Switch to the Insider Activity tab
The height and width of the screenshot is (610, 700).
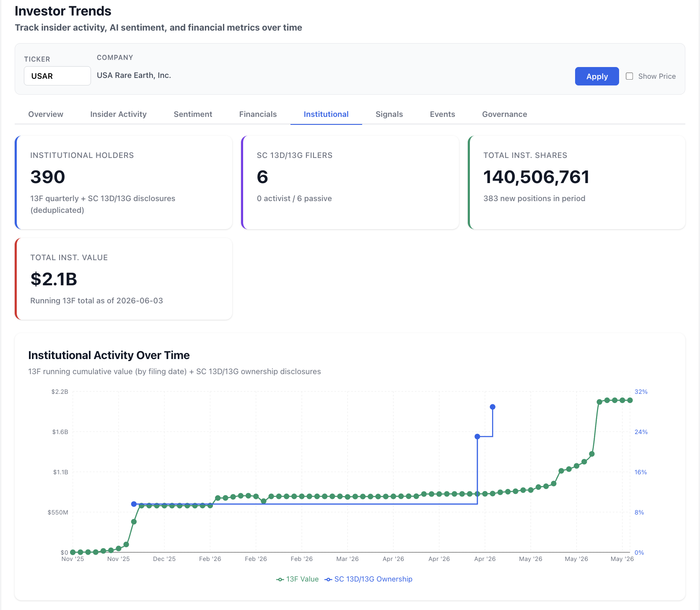coord(119,114)
